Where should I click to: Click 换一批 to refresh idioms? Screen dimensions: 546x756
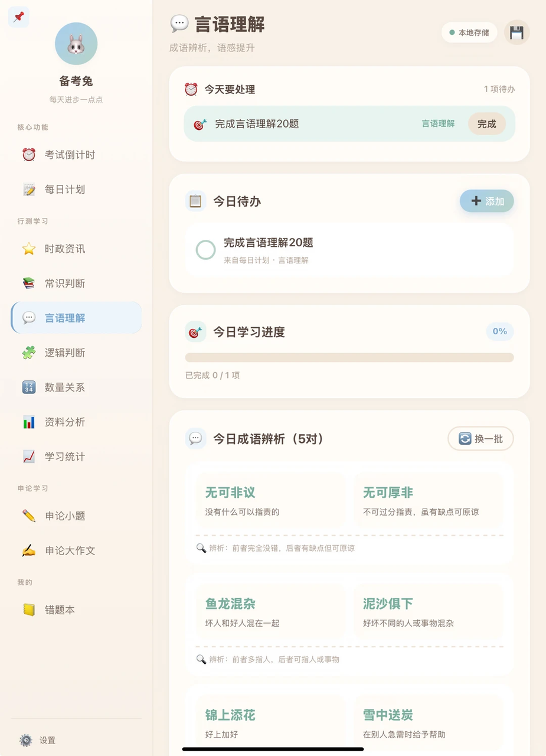click(x=480, y=439)
